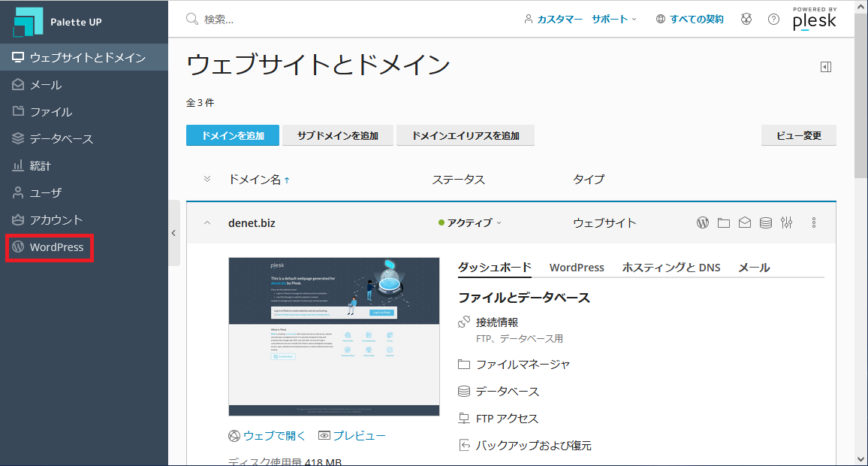This screenshot has width=868, height=466.
Task: Click サブドメインを追加 button
Action: click(x=338, y=136)
